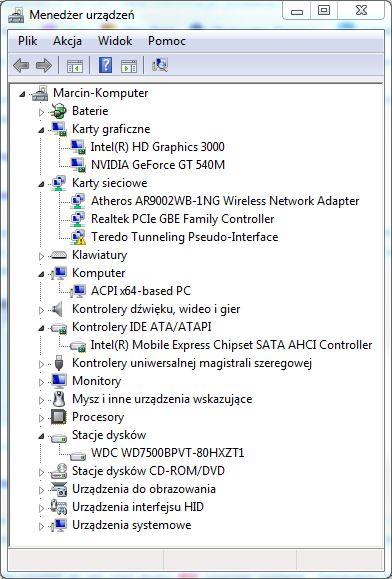Click the Urządzenia systemowe icon
The image size is (392, 579).
click(x=59, y=525)
